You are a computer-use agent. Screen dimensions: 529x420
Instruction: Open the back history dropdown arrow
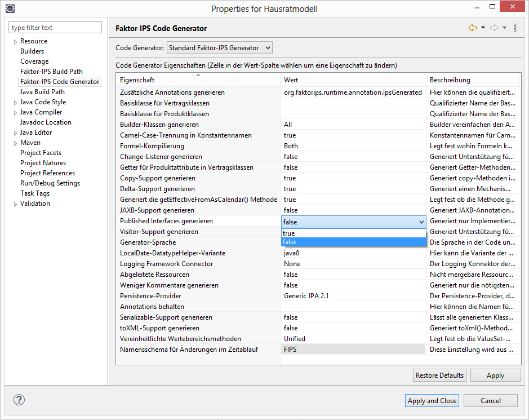(483, 28)
